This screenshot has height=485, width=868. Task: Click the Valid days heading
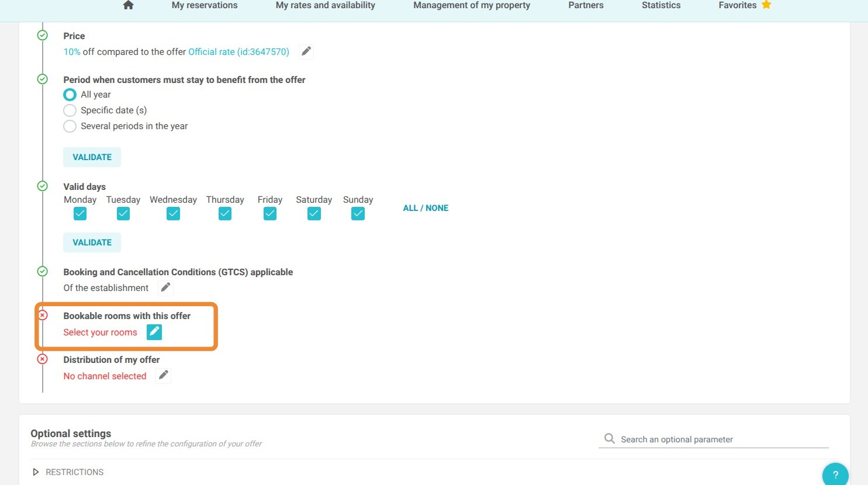point(84,187)
